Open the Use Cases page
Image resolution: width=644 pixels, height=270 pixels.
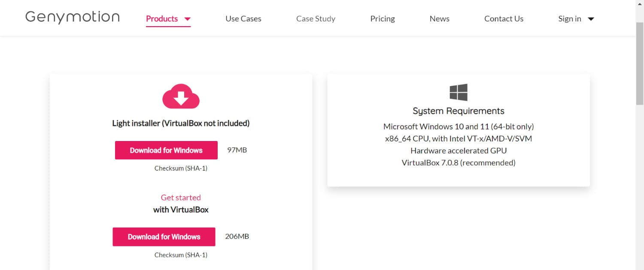point(243,19)
